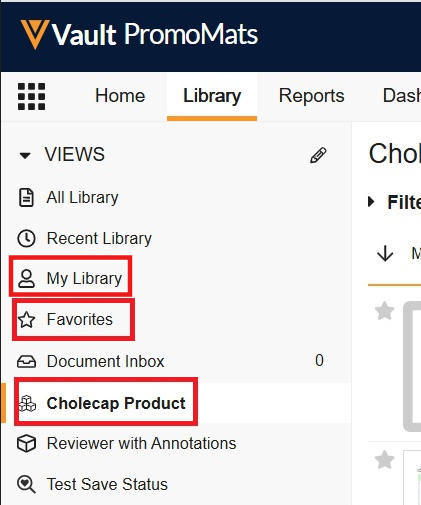The image size is (421, 505).
Task: Click the Reviewer with Annotations box icon
Action: (x=26, y=444)
